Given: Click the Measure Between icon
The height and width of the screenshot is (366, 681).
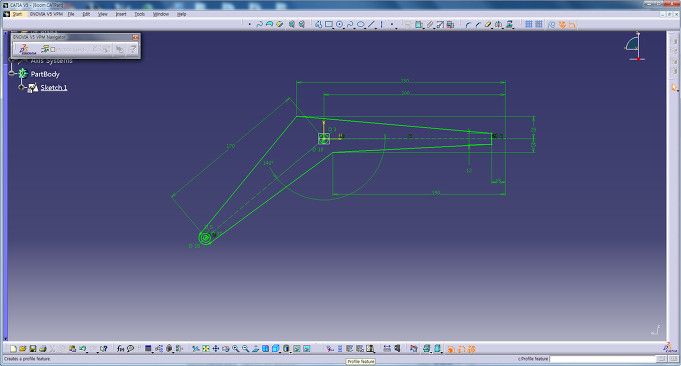Looking at the screenshot, I should pos(387,349).
